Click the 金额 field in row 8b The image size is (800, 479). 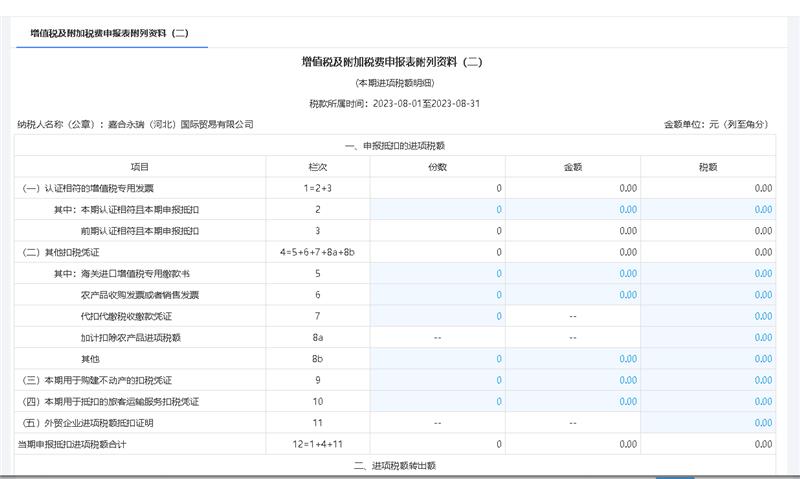[x=572, y=359]
